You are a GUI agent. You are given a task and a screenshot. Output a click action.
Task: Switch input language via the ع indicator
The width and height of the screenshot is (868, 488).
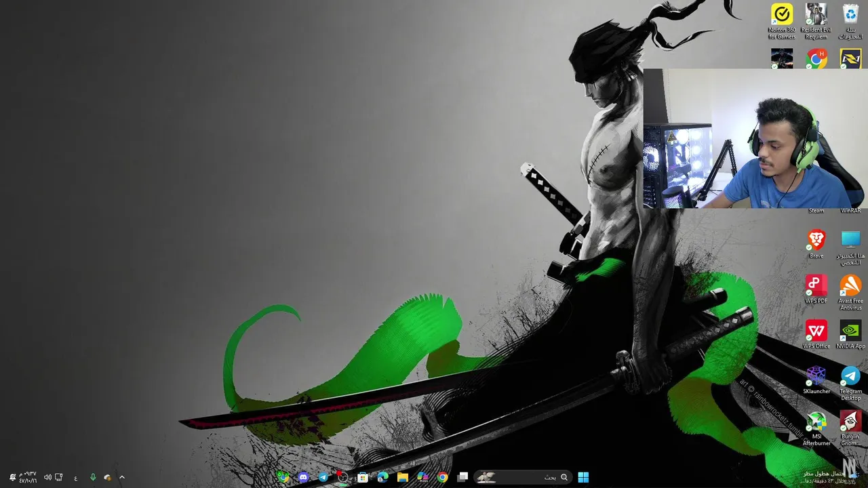pyautogui.click(x=75, y=477)
